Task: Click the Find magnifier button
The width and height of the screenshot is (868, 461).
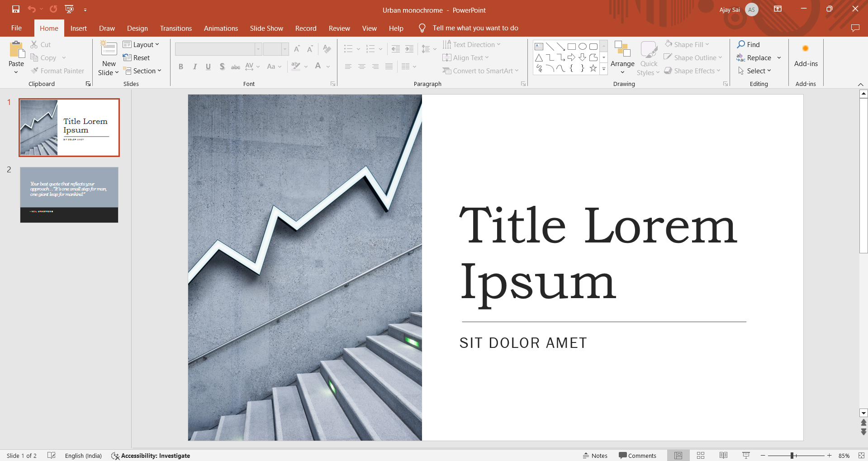Action: [x=749, y=44]
